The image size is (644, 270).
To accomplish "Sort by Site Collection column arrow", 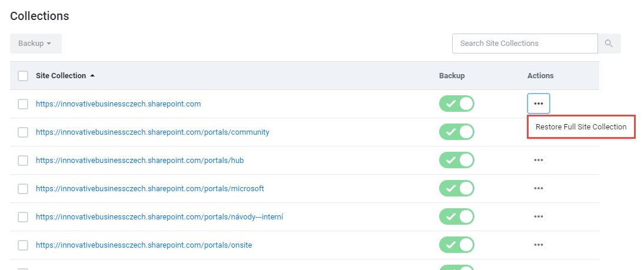I will coord(92,76).
